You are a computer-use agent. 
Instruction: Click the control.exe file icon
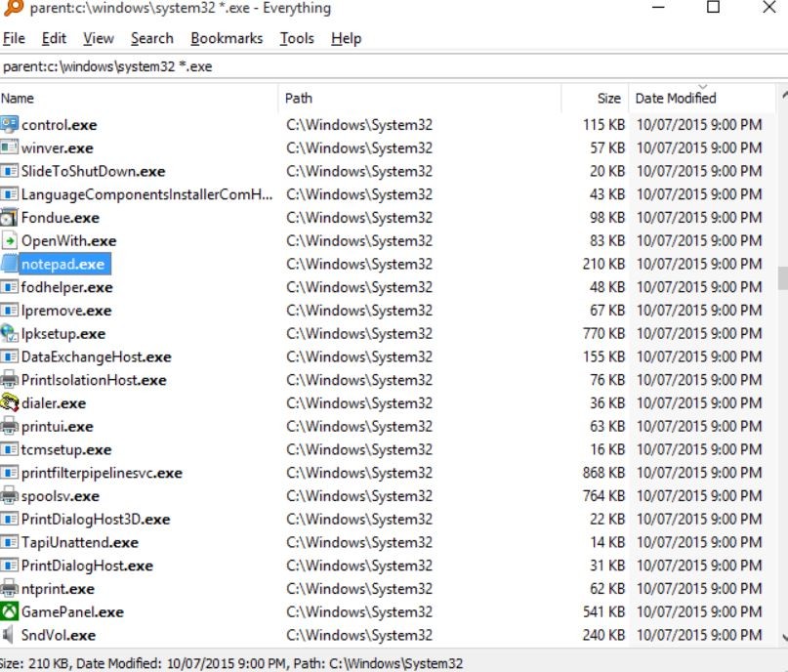coord(9,125)
